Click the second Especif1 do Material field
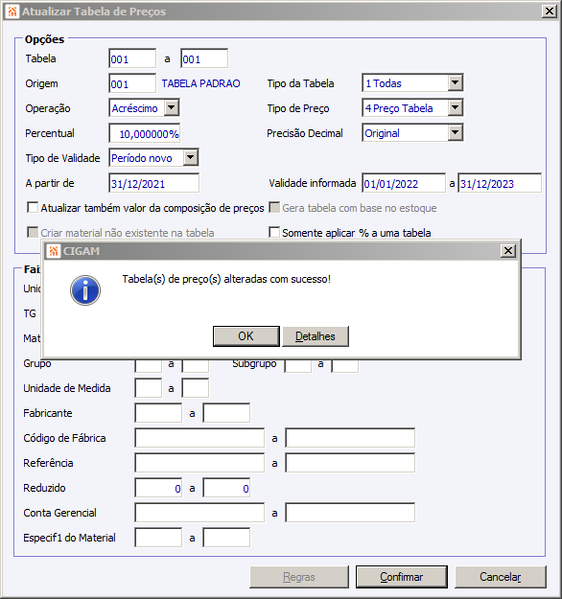Image resolution: width=562 pixels, height=599 pixels. click(226, 538)
